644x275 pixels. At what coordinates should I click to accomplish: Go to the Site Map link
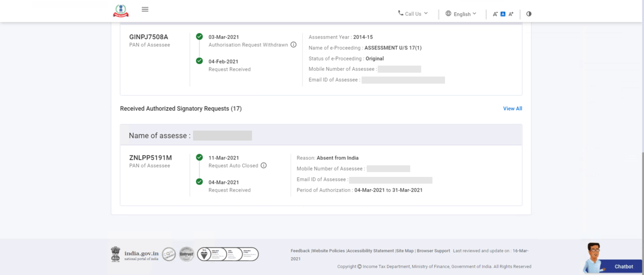pos(405,251)
